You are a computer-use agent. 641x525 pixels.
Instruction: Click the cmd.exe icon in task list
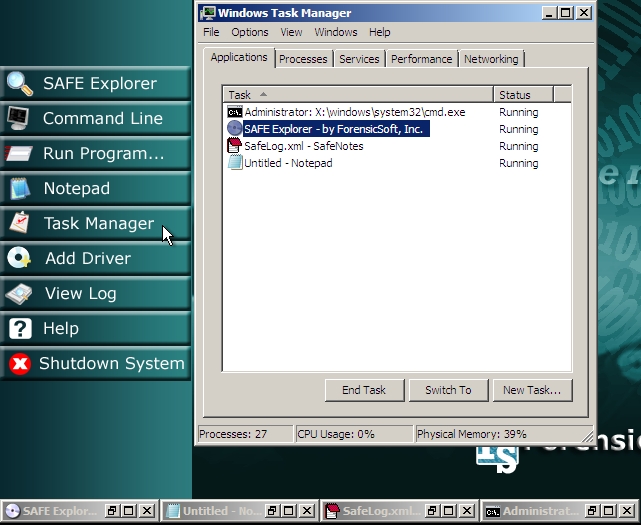click(x=235, y=112)
